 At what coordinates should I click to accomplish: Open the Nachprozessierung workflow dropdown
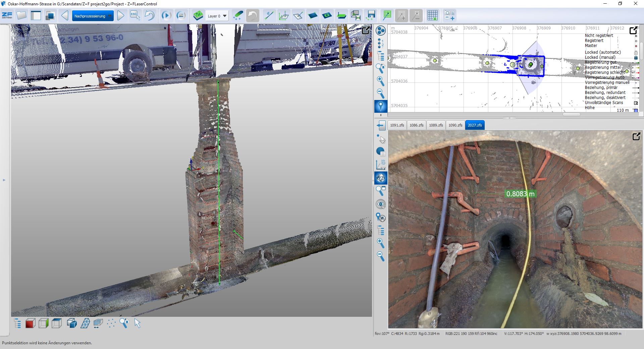93,16
